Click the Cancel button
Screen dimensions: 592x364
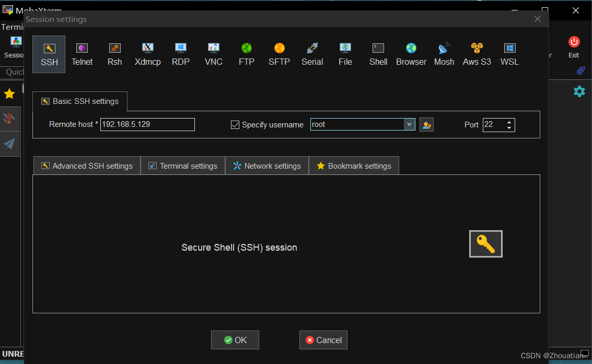(323, 340)
